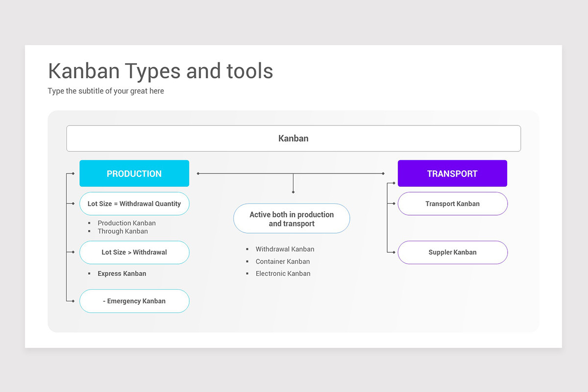This screenshot has width=588, height=392.
Task: Click the 'Withdrawal Kanban' bullet text
Action: (285, 249)
